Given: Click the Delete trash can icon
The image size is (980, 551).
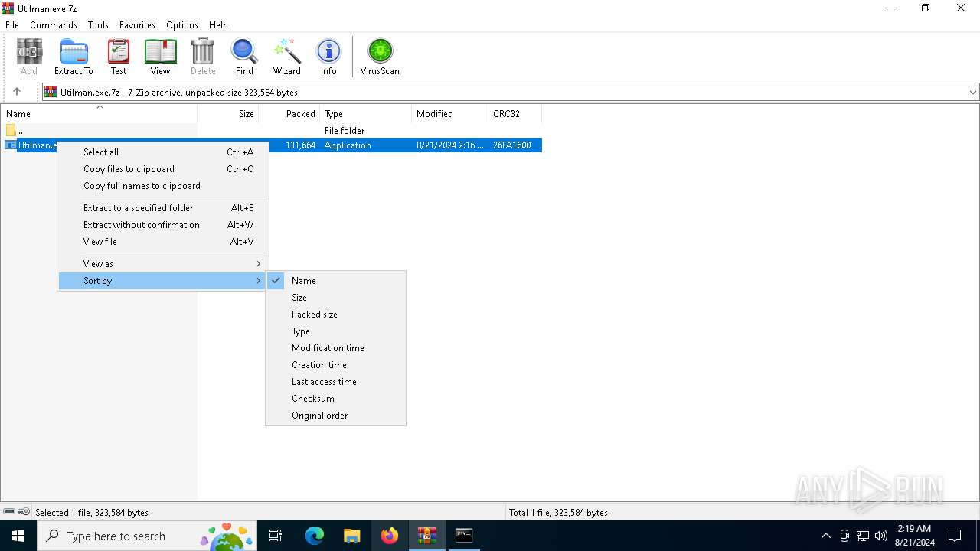Looking at the screenshot, I should coord(203,57).
